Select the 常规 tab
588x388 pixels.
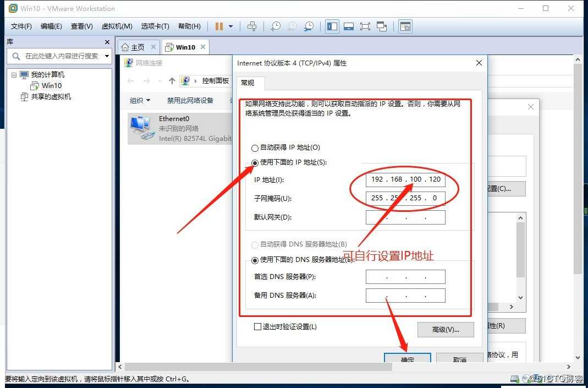coord(248,83)
